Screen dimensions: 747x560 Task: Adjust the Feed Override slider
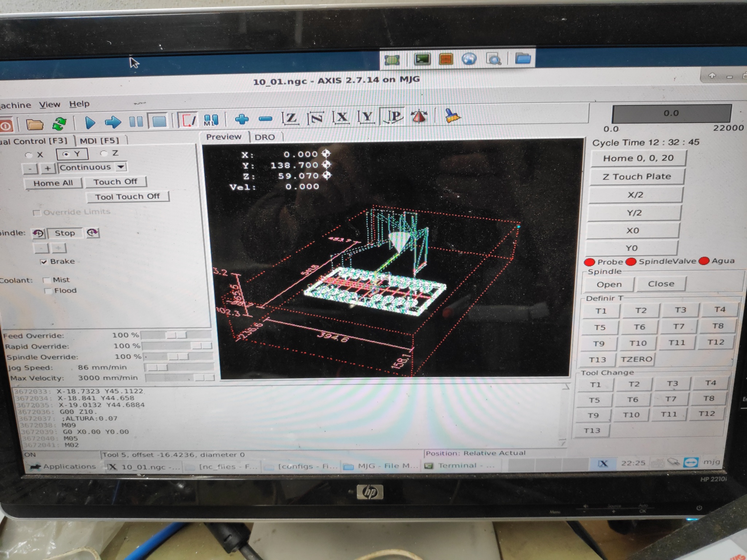pyautogui.click(x=176, y=335)
